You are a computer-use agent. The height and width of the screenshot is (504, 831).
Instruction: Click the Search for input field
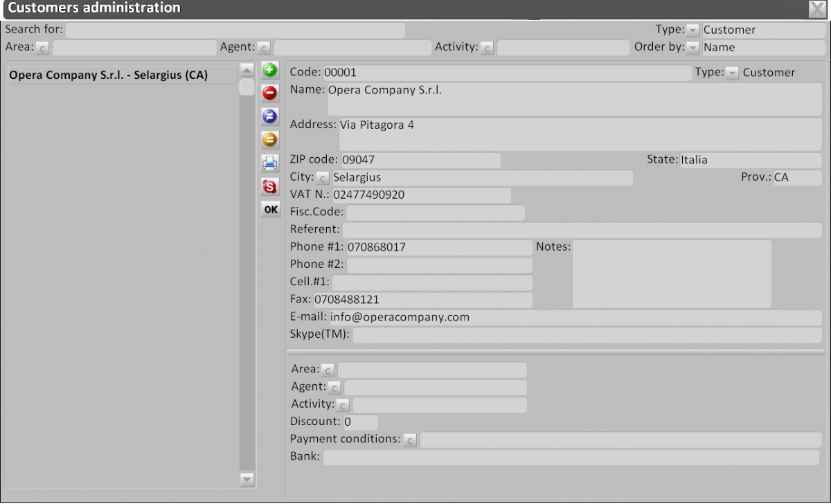point(235,30)
